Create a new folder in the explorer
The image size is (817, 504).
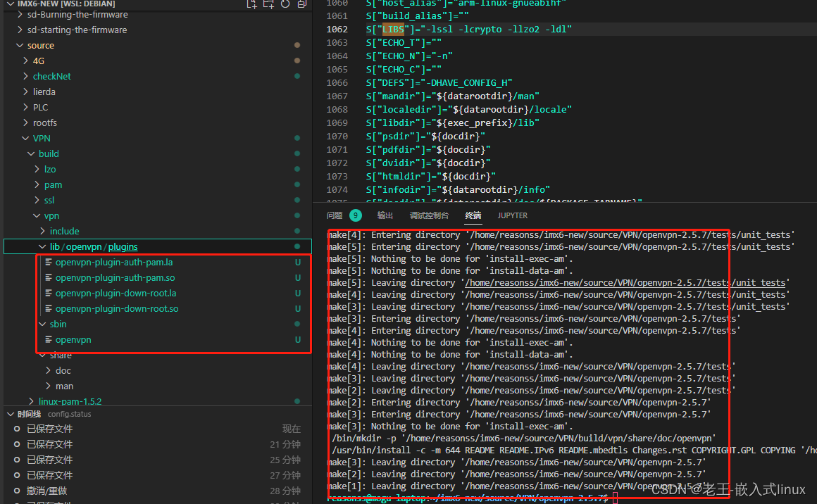pyautogui.click(x=267, y=4)
